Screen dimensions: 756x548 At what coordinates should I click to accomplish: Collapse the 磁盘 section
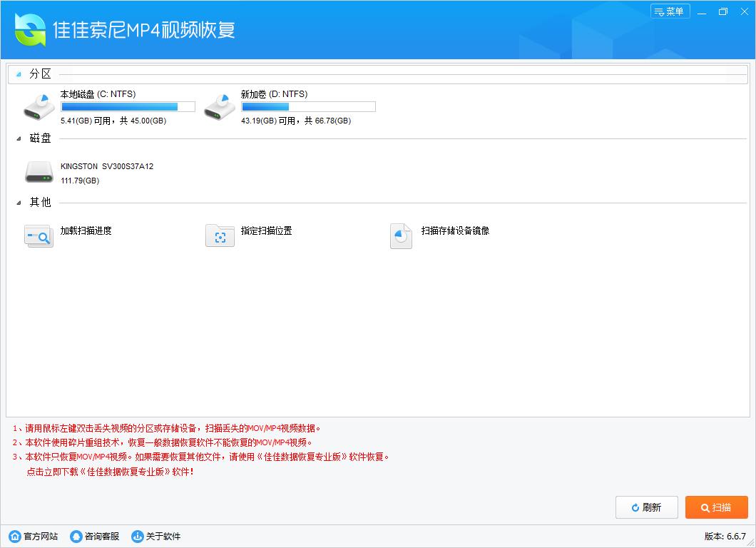pyautogui.click(x=19, y=138)
